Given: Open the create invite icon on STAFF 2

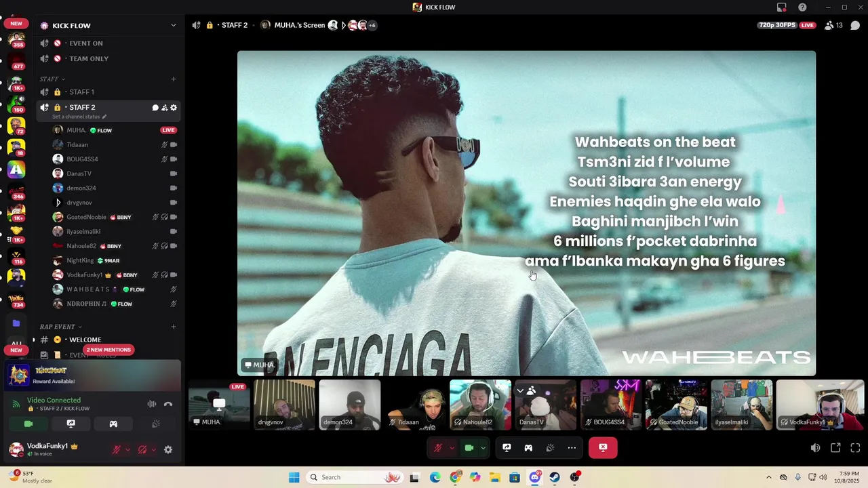Looking at the screenshot, I should 164,108.
